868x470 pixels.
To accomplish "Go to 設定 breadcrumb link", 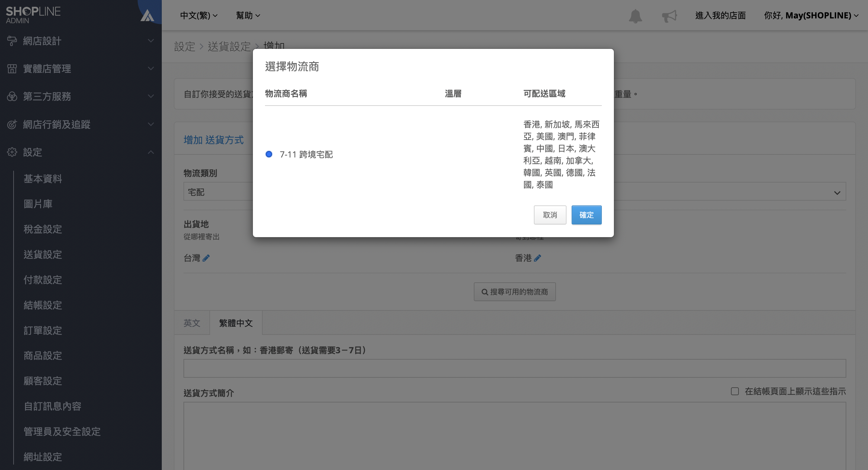I will [185, 46].
